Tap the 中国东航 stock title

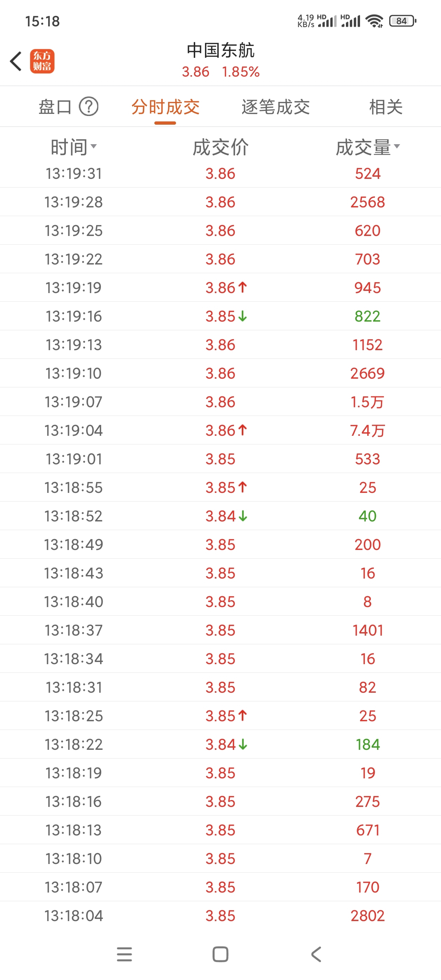(x=220, y=51)
